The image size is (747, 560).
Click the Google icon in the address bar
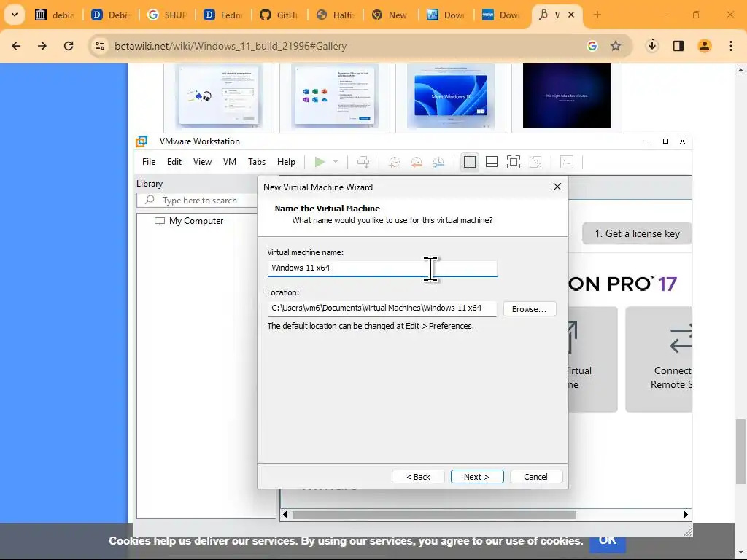click(x=592, y=46)
